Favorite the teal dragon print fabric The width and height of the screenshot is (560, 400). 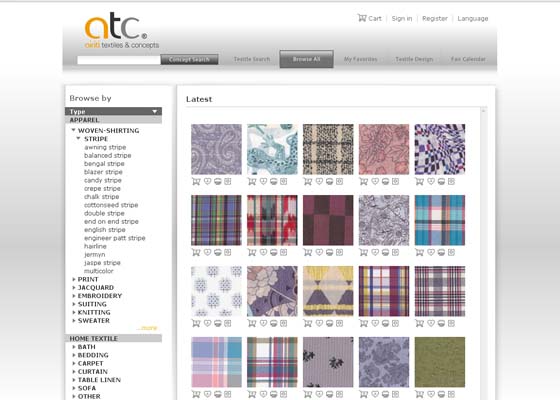pos(263,181)
